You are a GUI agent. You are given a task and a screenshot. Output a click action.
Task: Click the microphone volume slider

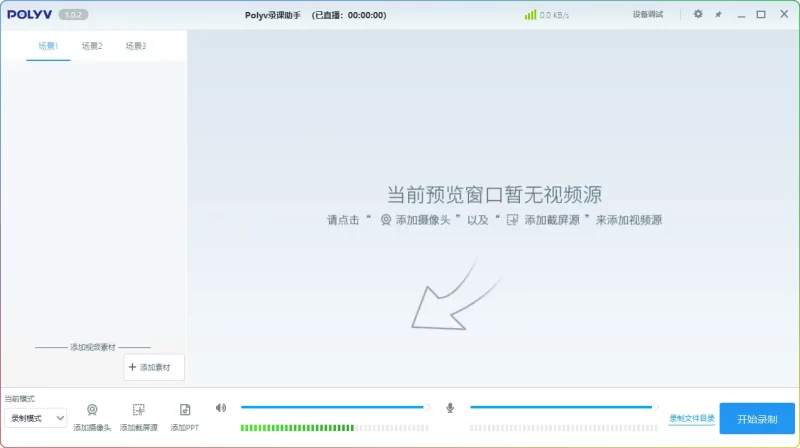[562, 407]
